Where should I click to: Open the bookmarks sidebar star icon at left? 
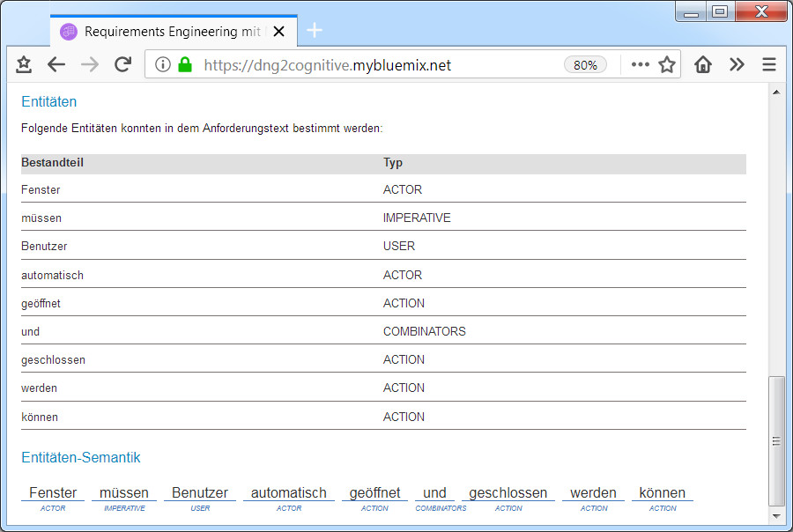pos(24,64)
